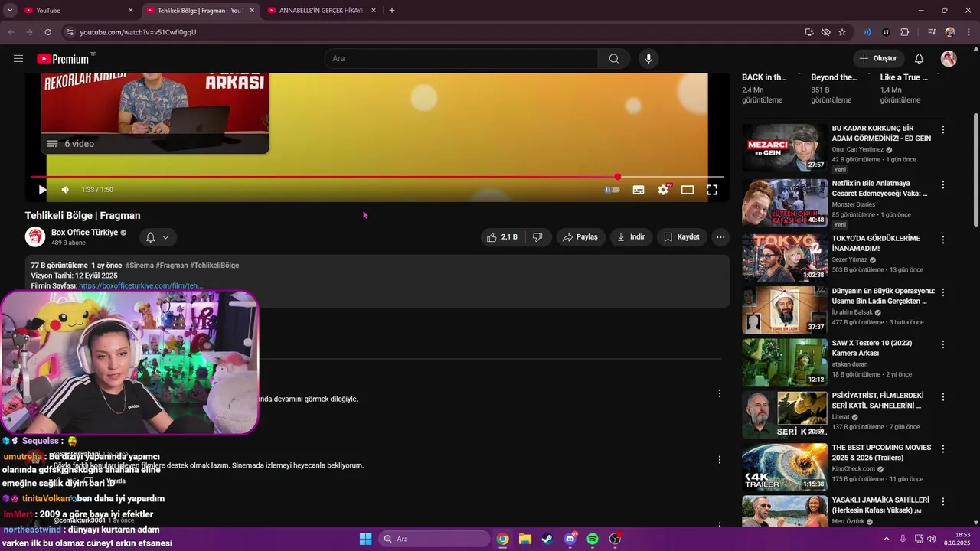Image resolution: width=980 pixels, height=551 pixels.
Task: Share the video via Paylaş
Action: (x=580, y=237)
